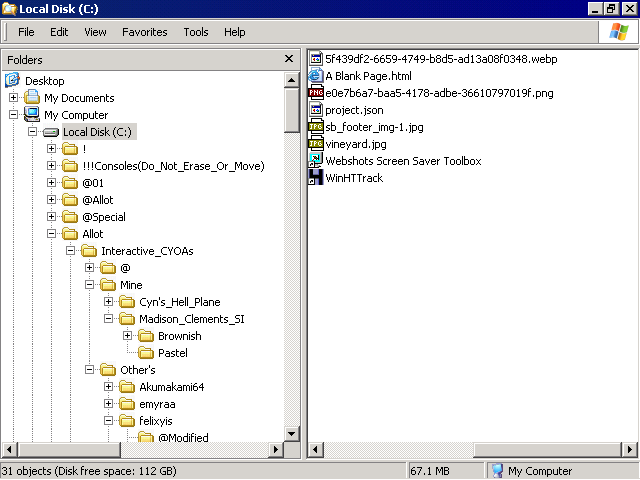
Task: Click the Pastel folder icon
Action: [146, 353]
